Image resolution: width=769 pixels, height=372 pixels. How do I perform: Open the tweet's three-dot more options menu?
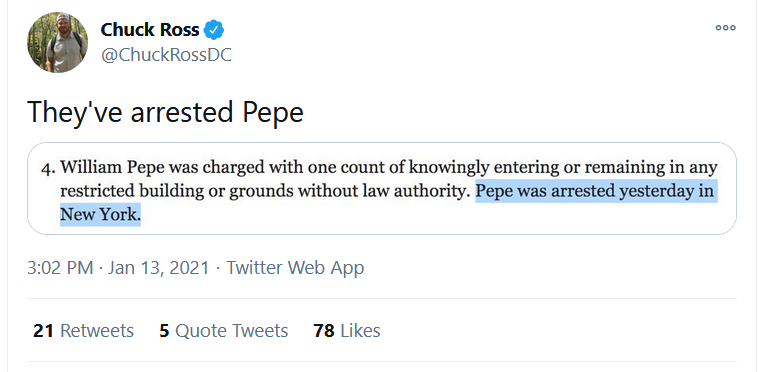point(725,28)
